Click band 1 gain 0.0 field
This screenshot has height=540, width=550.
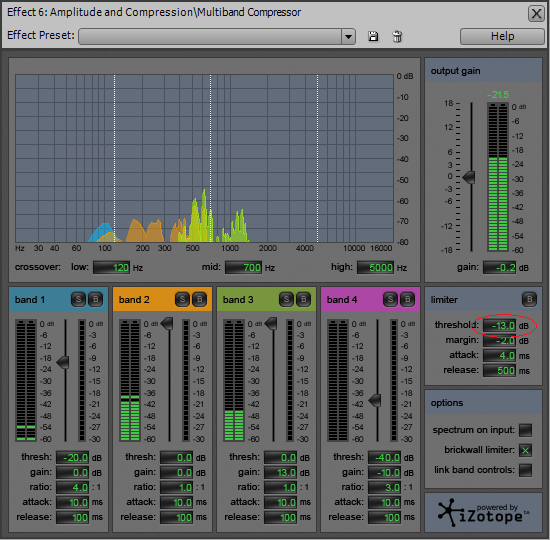[x=73, y=473]
